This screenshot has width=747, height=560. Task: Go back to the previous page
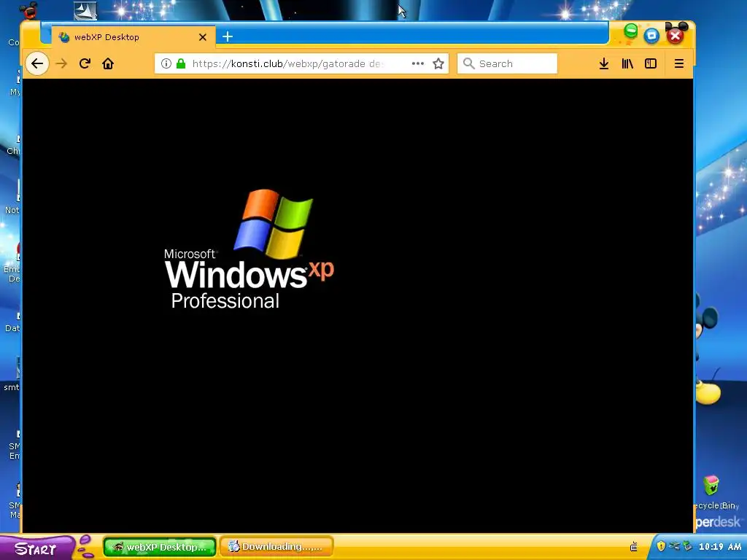[x=36, y=64]
